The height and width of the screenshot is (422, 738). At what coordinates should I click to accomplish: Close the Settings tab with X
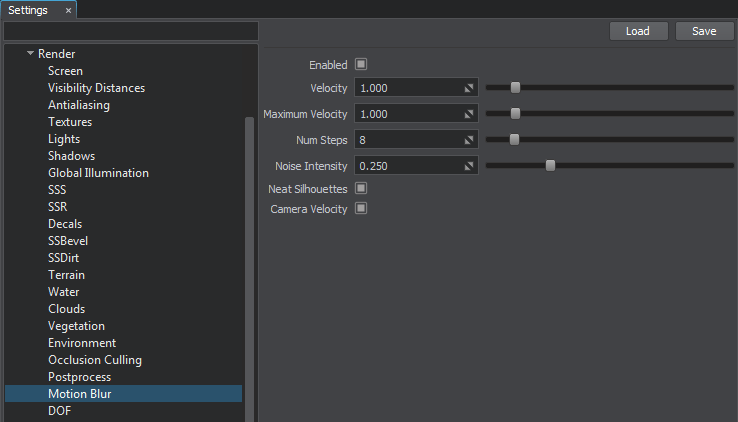(68, 10)
